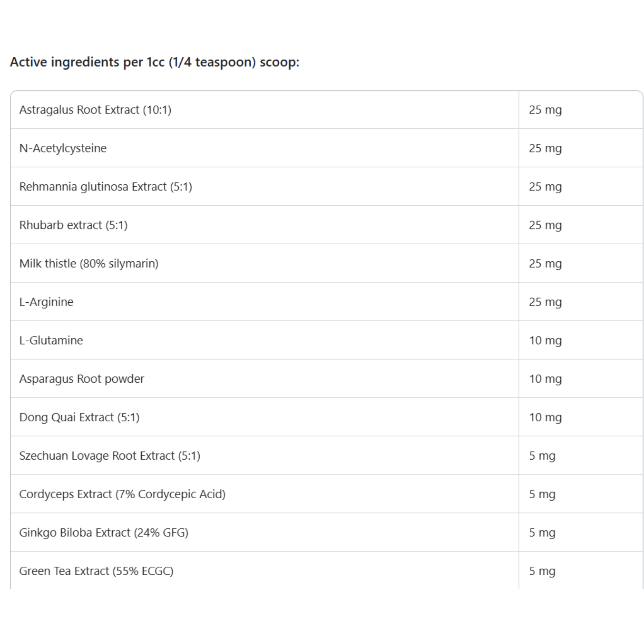The width and height of the screenshot is (644, 644).
Task: Select the L-Glutamine row label
Action: click(51, 341)
